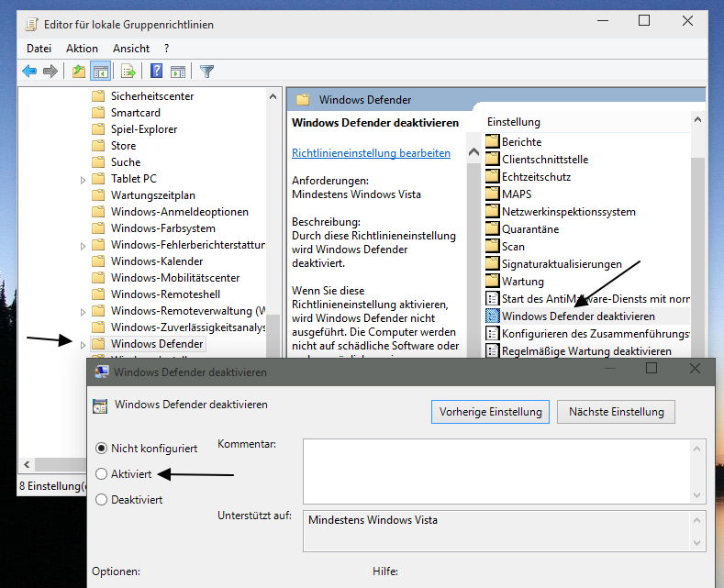Open the Ansicht menu
The image size is (724, 588).
tap(131, 49)
